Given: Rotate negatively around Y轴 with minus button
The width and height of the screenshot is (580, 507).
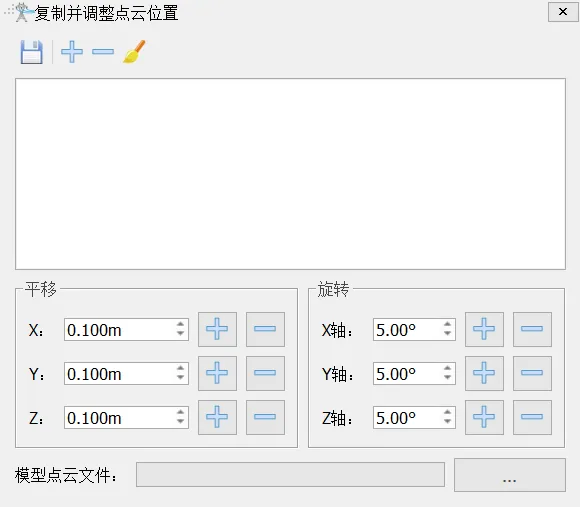Looking at the screenshot, I should 532,373.
